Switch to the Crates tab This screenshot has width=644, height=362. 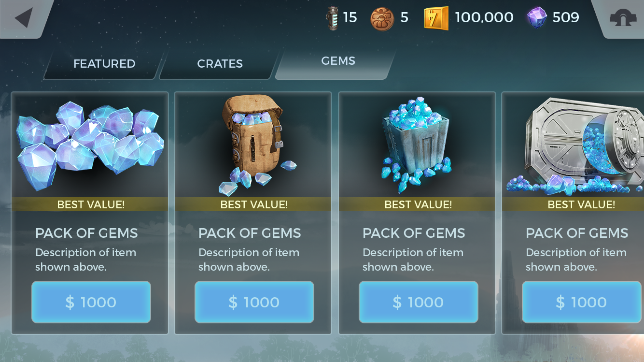220,64
